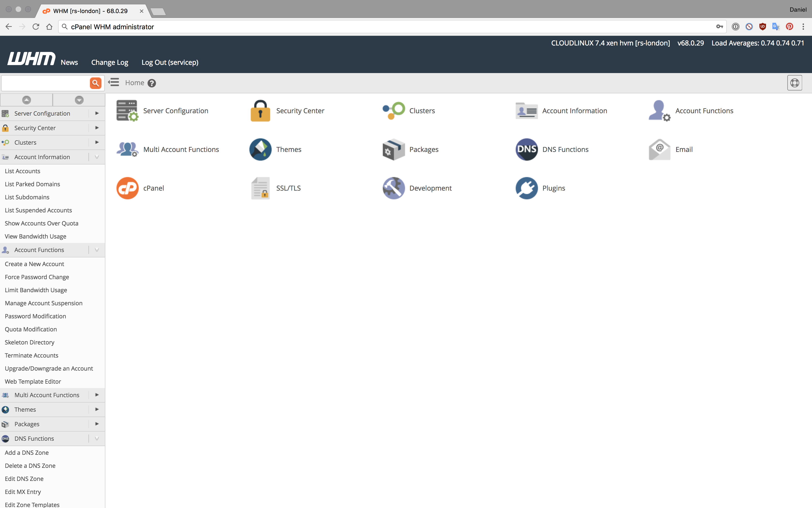Screen dimensions: 812x508
Task: Open the orange cPanel icon
Action: [x=127, y=188]
